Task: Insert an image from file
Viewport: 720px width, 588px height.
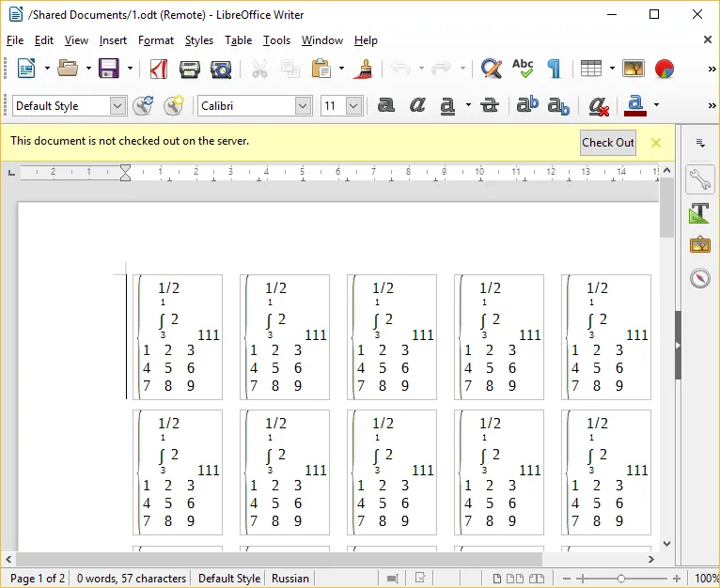Action: (634, 69)
